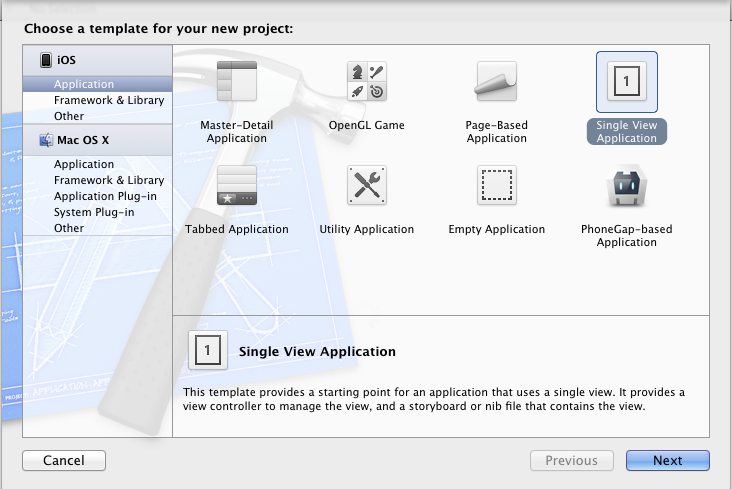Click the Master-Detail Application label
Viewport: 732px width, 489px height.
tap(237, 132)
